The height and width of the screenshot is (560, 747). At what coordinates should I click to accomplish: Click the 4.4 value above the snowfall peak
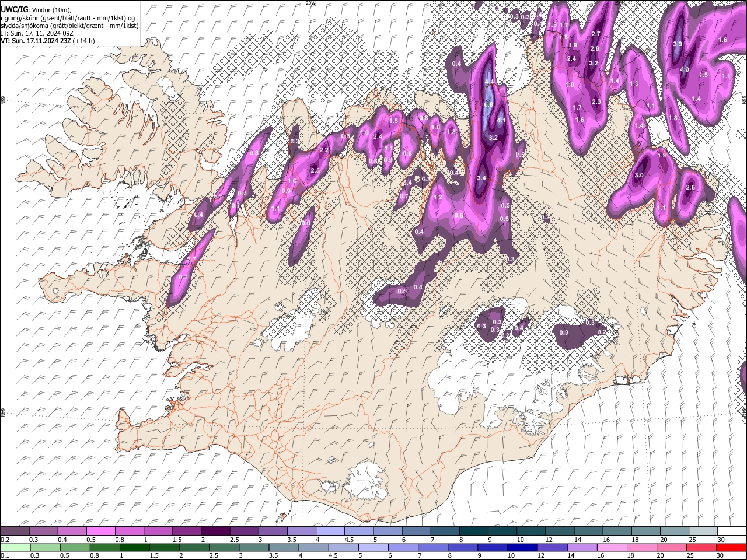[489, 82]
